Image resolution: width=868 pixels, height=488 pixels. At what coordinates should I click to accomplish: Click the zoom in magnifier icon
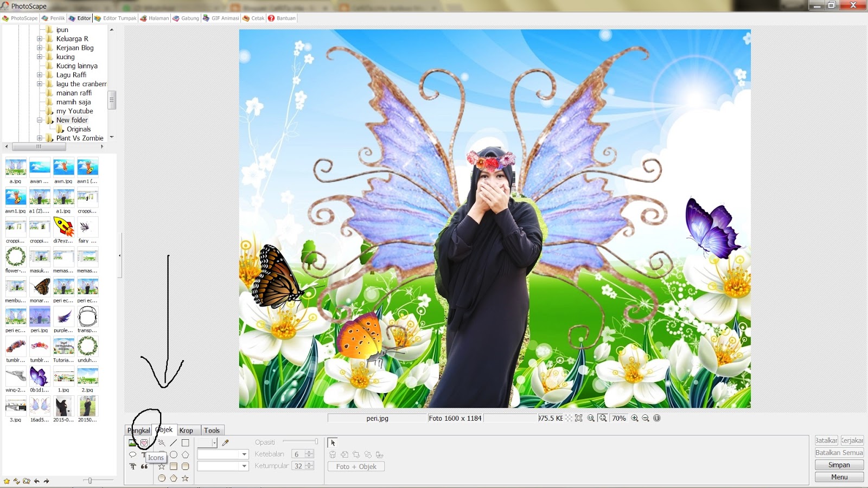coord(634,418)
